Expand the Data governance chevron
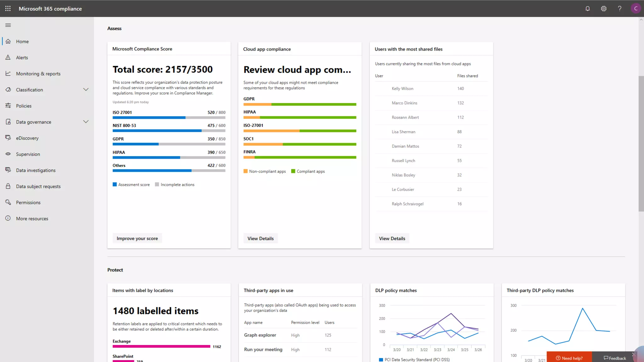Viewport: 644px width, 362px height. [x=86, y=122]
